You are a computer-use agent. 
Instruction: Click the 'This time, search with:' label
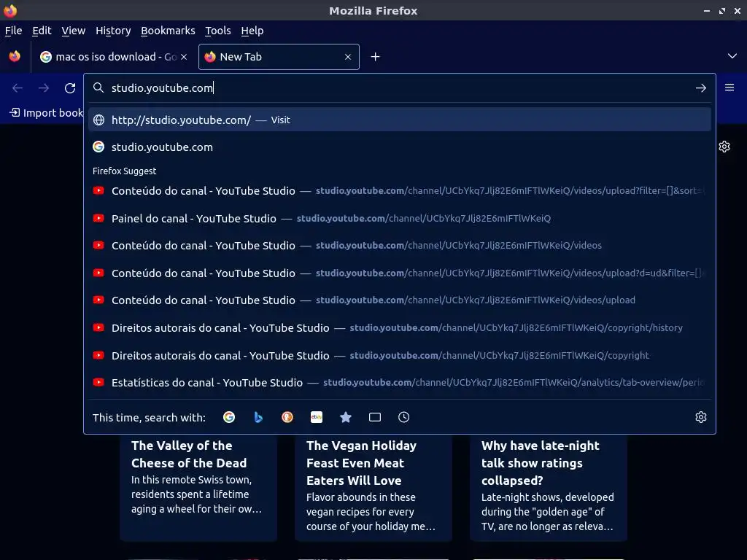[x=149, y=418]
